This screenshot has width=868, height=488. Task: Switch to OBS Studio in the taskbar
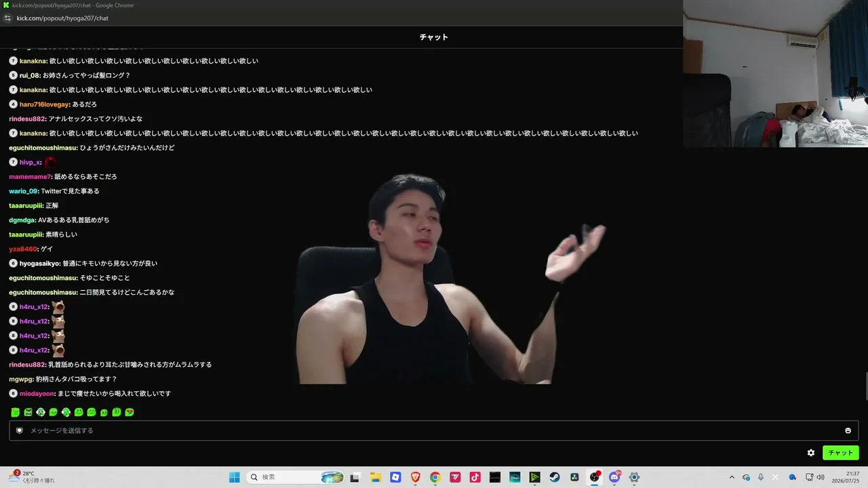[595, 477]
